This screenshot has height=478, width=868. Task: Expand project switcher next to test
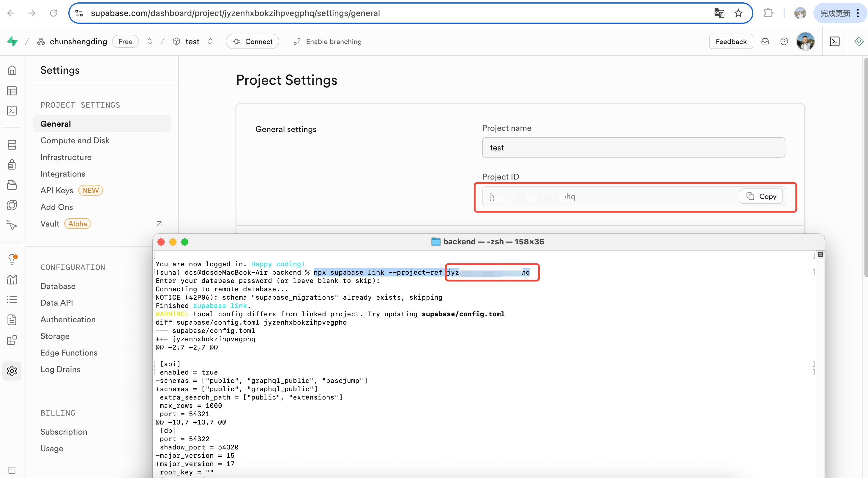[210, 41]
